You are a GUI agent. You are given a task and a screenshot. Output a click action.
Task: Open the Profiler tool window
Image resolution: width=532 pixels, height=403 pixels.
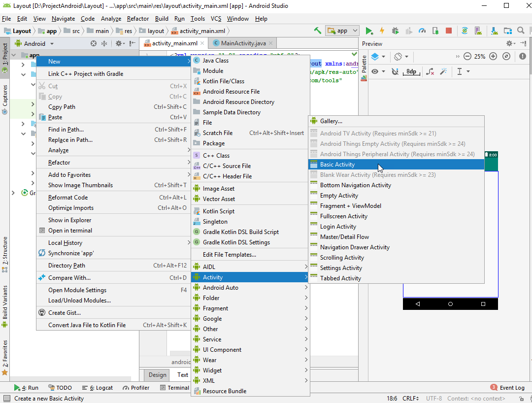click(x=136, y=388)
